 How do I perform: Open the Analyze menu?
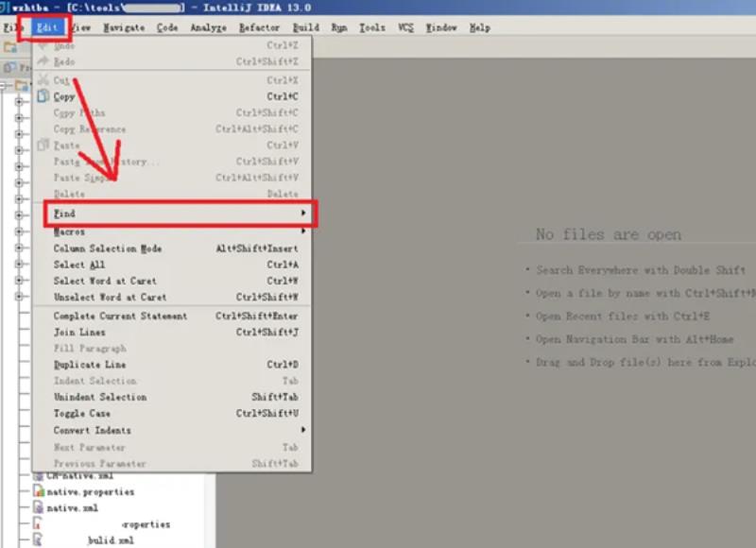pyautogui.click(x=208, y=27)
